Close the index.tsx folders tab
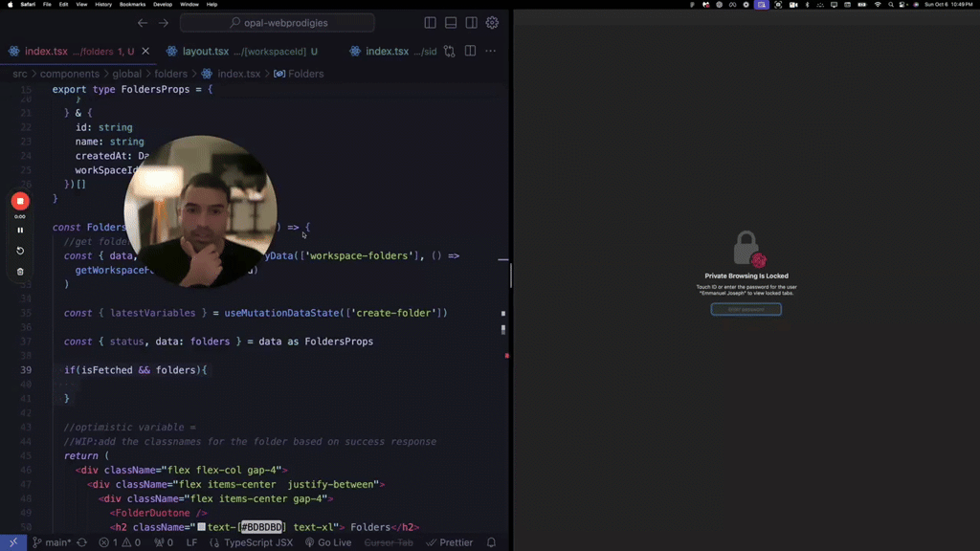 tap(145, 52)
